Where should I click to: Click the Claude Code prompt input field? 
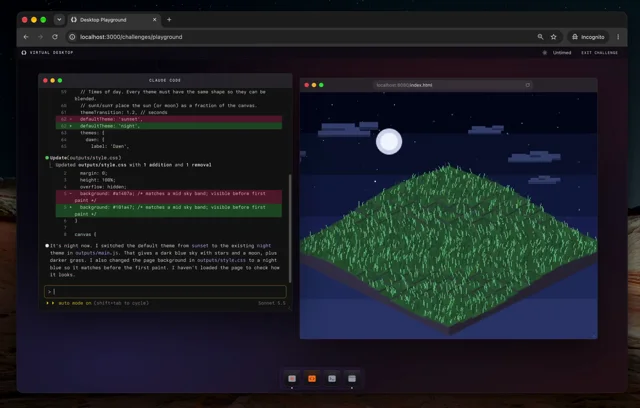coord(165,291)
